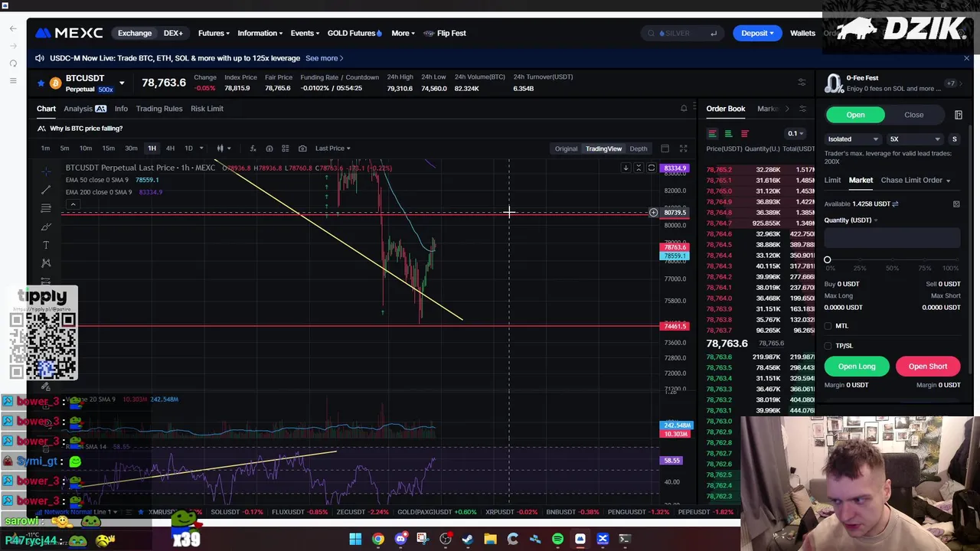
Task: Select the trend line drawing tool
Action: [x=46, y=189]
